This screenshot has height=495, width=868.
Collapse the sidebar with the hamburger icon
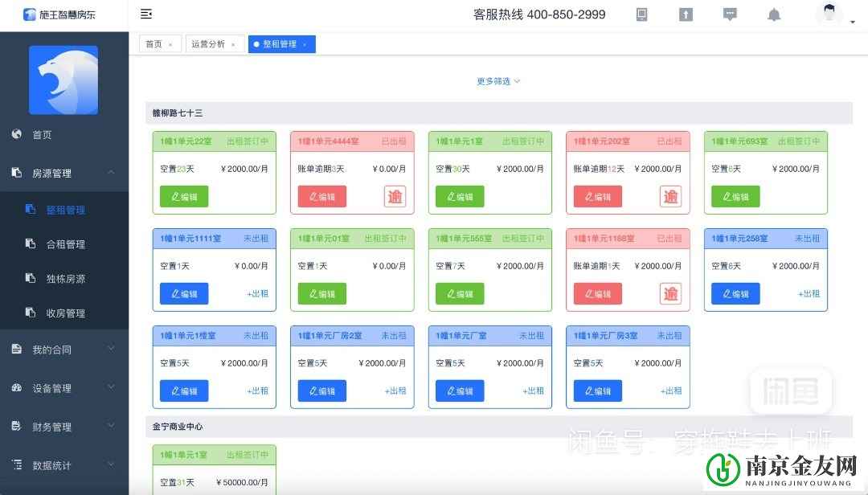[146, 14]
